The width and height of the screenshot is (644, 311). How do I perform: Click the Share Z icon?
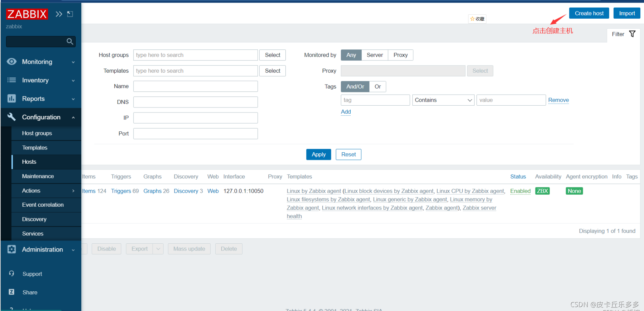(11, 292)
